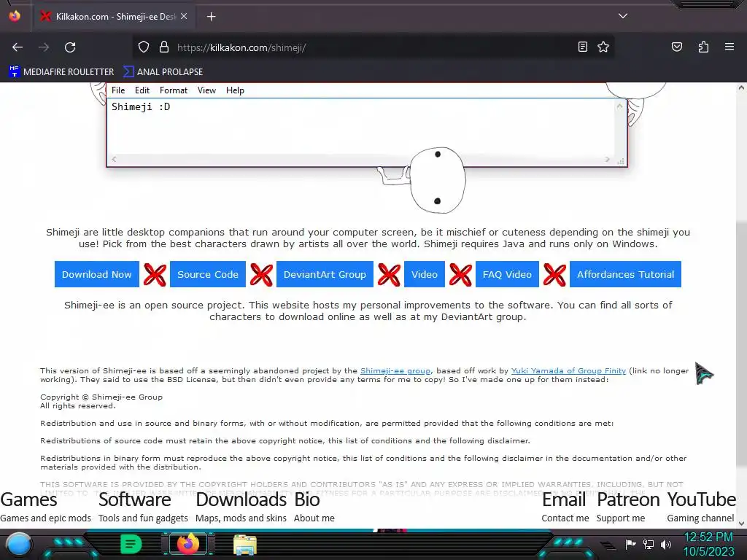The width and height of the screenshot is (747, 560).
Task: Click the File menu in notepad image
Action: (x=118, y=90)
